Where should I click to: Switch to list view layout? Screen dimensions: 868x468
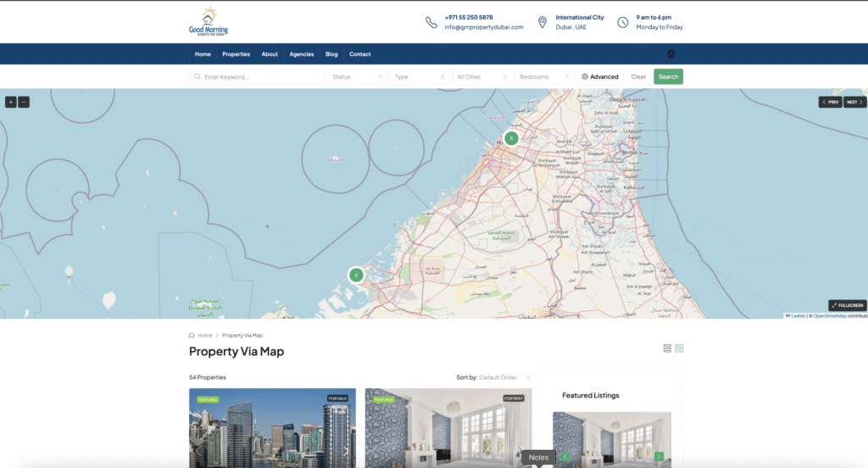coord(667,348)
